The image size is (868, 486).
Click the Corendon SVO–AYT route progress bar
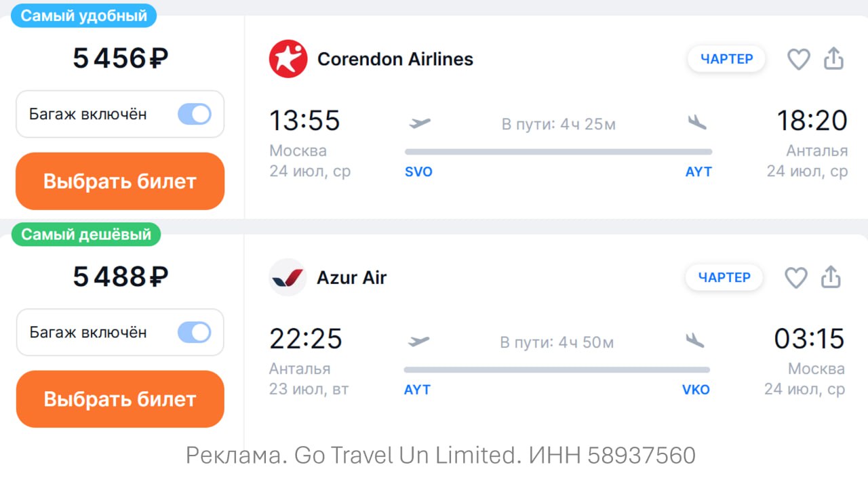click(x=558, y=152)
